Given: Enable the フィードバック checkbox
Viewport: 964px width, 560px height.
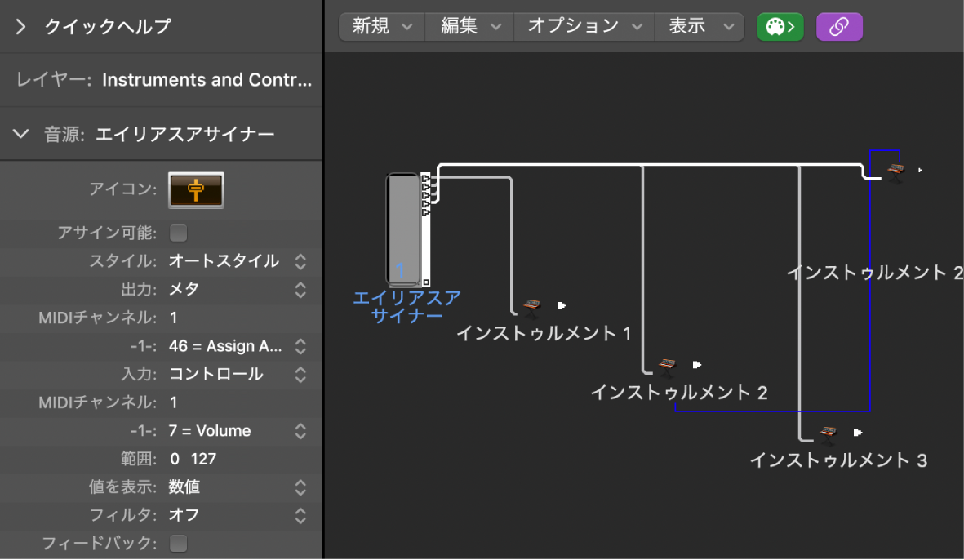Looking at the screenshot, I should 178,543.
